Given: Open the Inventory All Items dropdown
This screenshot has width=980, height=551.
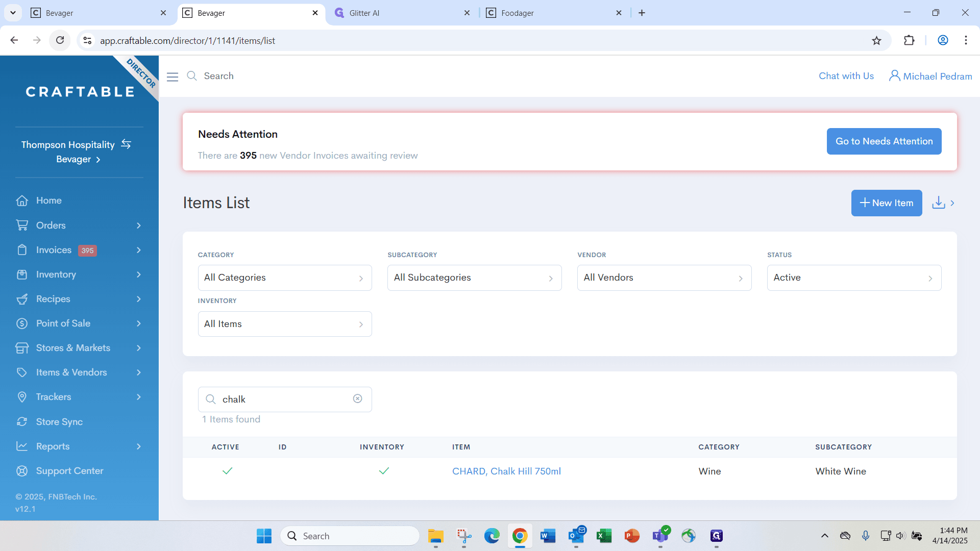Looking at the screenshot, I should (x=285, y=324).
